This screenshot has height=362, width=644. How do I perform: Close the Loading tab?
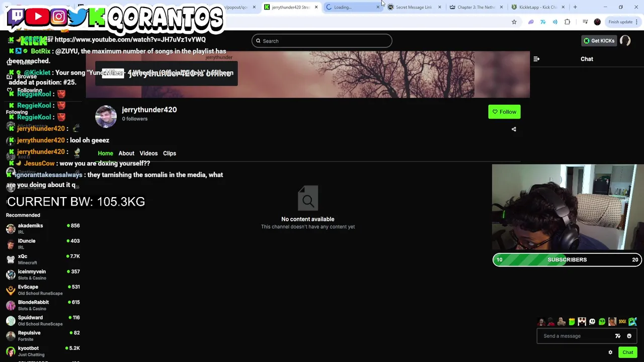378,7
